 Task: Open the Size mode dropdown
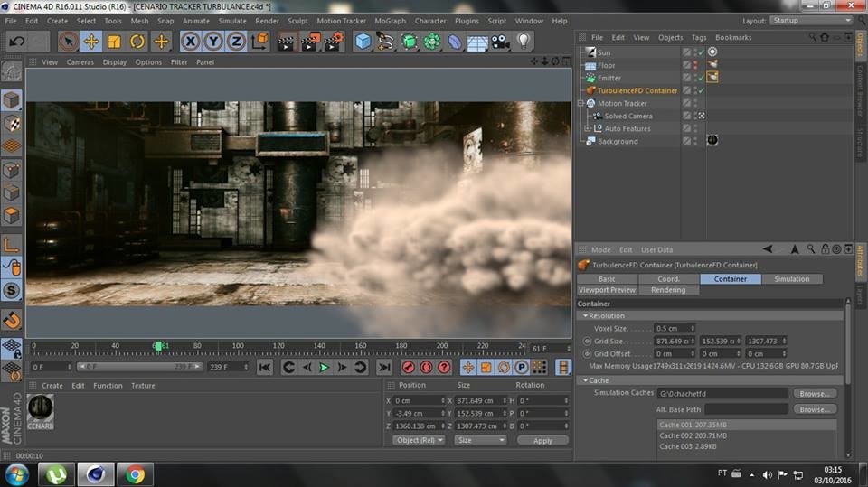click(480, 441)
